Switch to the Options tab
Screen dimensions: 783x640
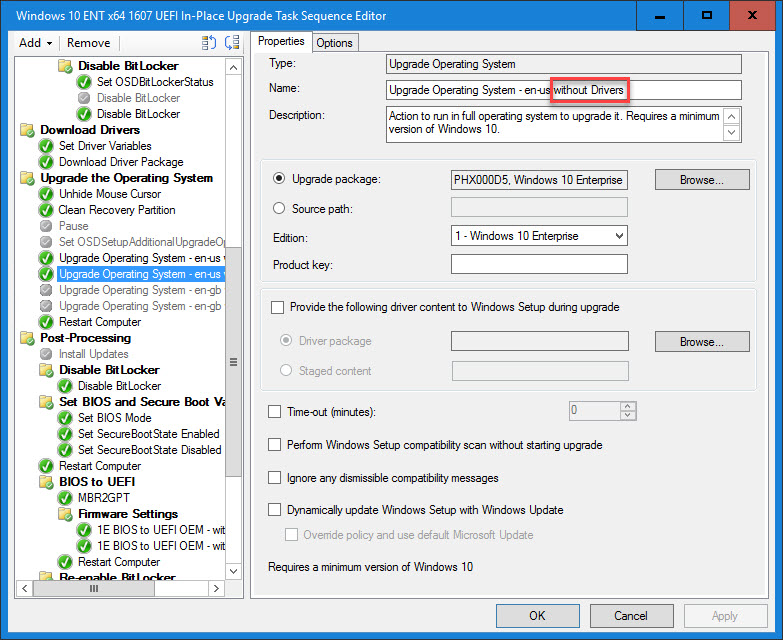(334, 42)
